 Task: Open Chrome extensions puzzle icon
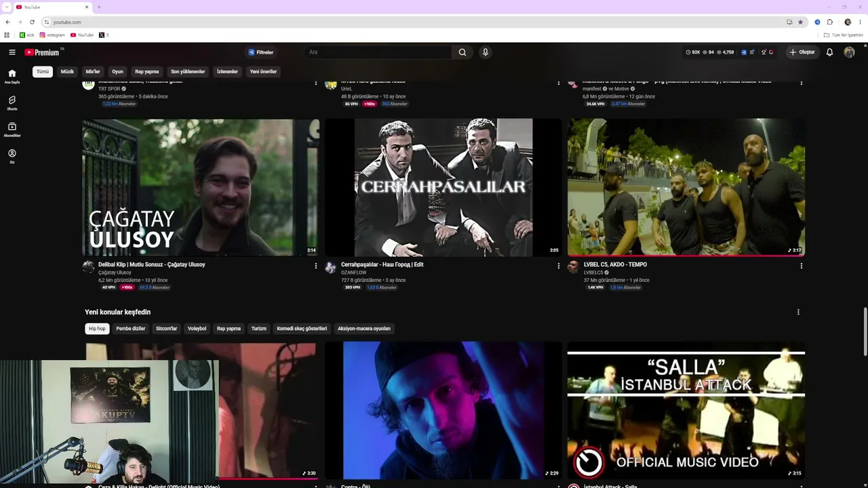pos(829,22)
